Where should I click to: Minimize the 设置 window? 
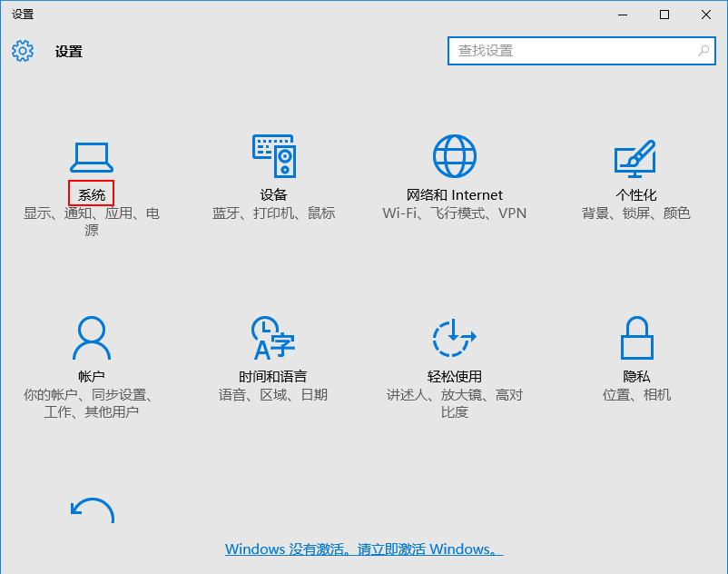pos(623,15)
